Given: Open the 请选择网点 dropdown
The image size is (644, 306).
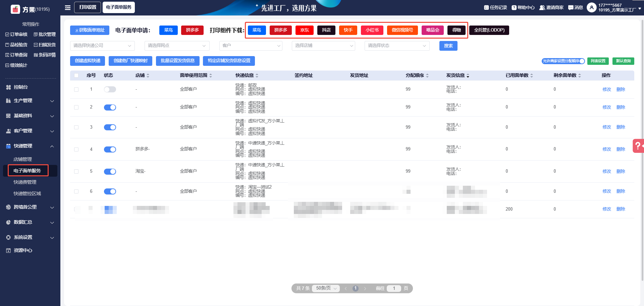Looking at the screenshot, I should pyautogui.click(x=177, y=46).
